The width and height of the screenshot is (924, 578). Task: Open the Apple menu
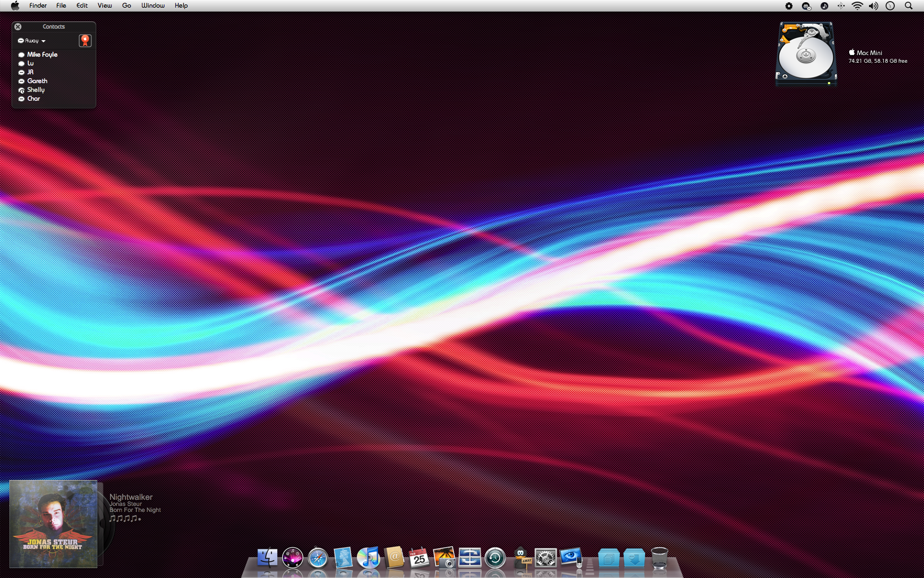point(15,6)
